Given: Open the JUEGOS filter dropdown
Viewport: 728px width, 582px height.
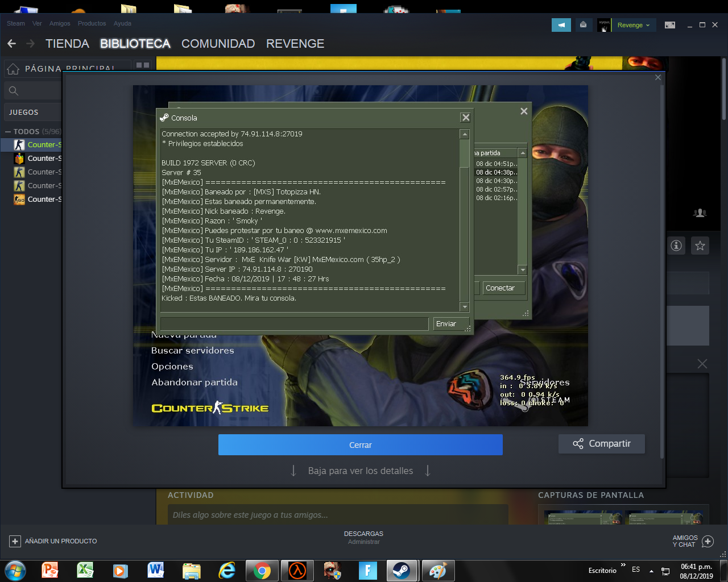Looking at the screenshot, I should pyautogui.click(x=33, y=112).
